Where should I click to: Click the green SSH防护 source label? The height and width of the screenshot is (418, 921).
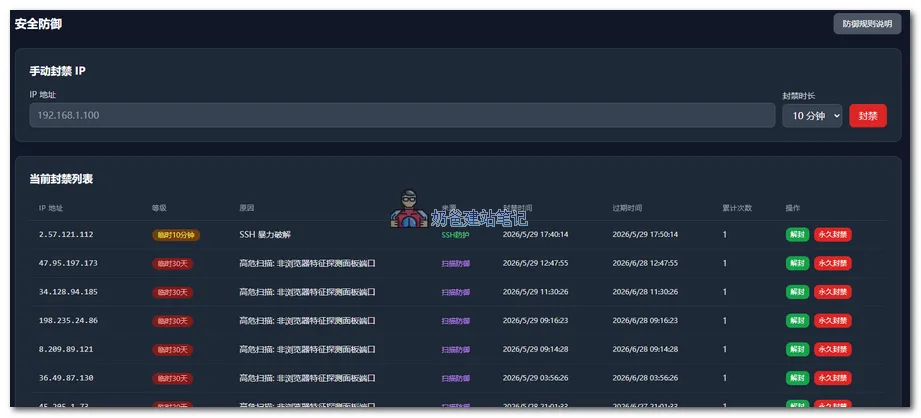tap(456, 235)
